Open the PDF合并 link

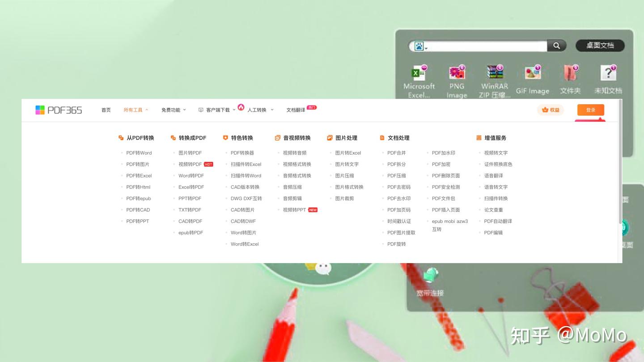[397, 153]
